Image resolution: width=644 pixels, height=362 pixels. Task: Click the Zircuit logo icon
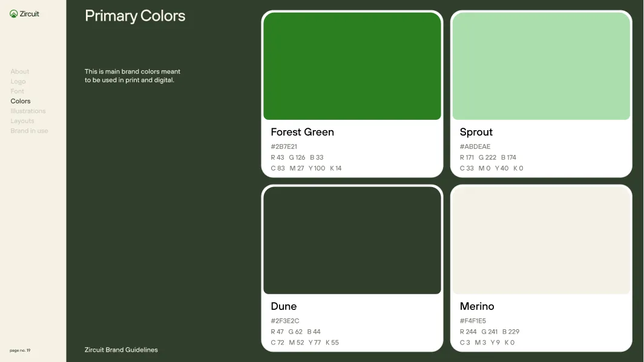[13, 13]
